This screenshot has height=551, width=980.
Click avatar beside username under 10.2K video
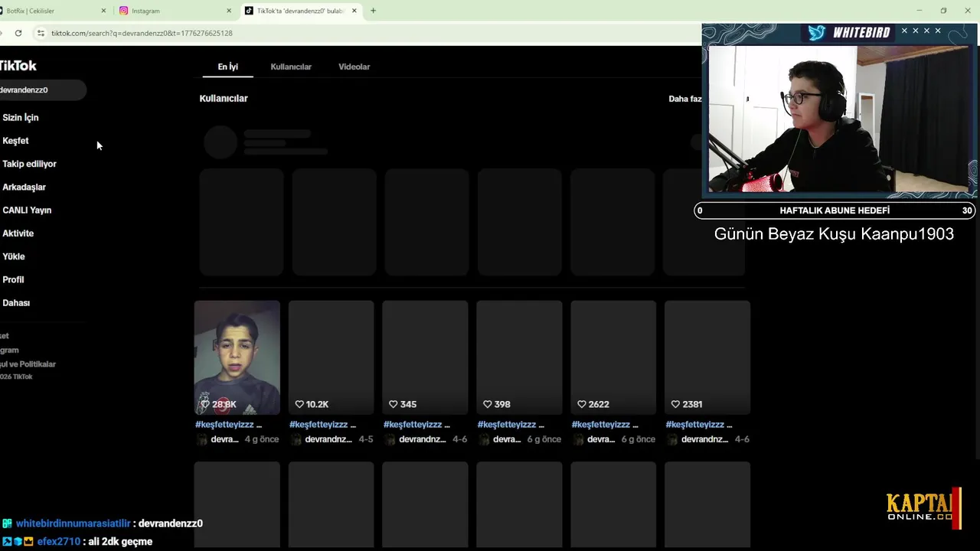(x=296, y=439)
